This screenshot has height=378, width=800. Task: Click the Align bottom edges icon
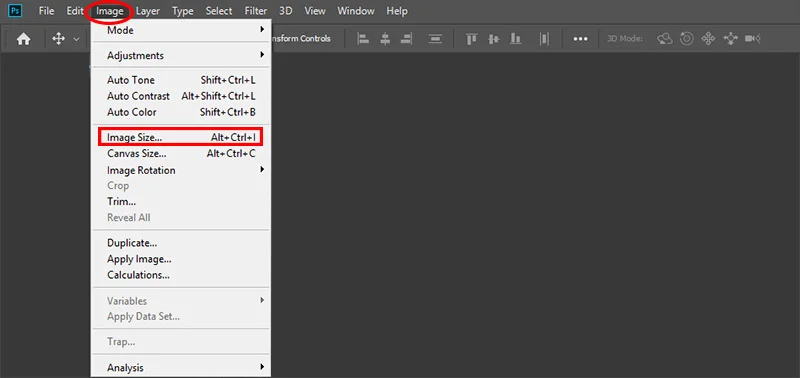(516, 39)
